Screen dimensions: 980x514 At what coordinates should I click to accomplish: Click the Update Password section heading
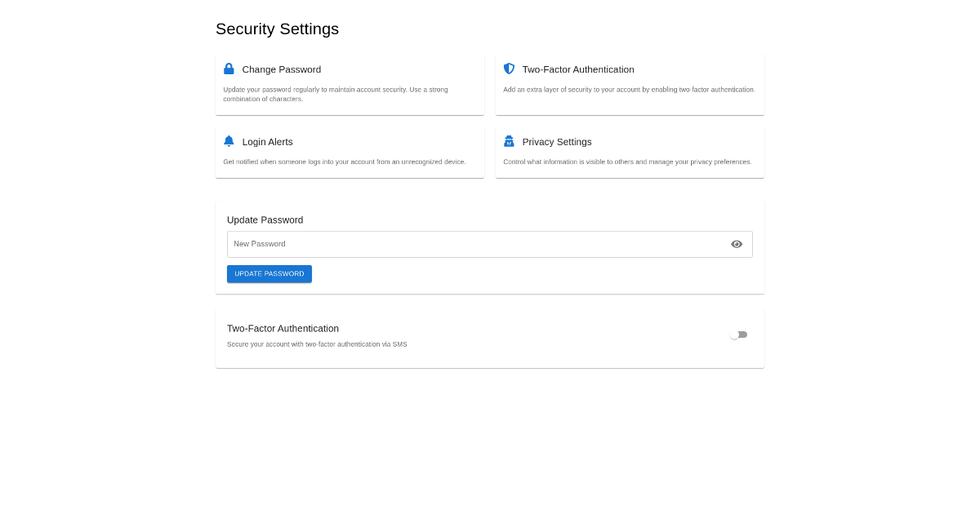pyautogui.click(x=265, y=220)
